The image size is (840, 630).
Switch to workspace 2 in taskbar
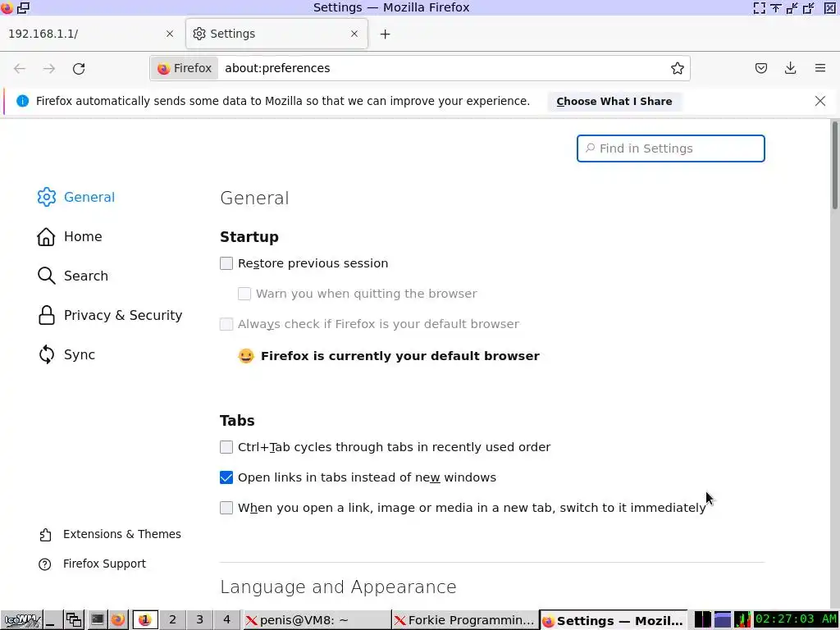172,620
